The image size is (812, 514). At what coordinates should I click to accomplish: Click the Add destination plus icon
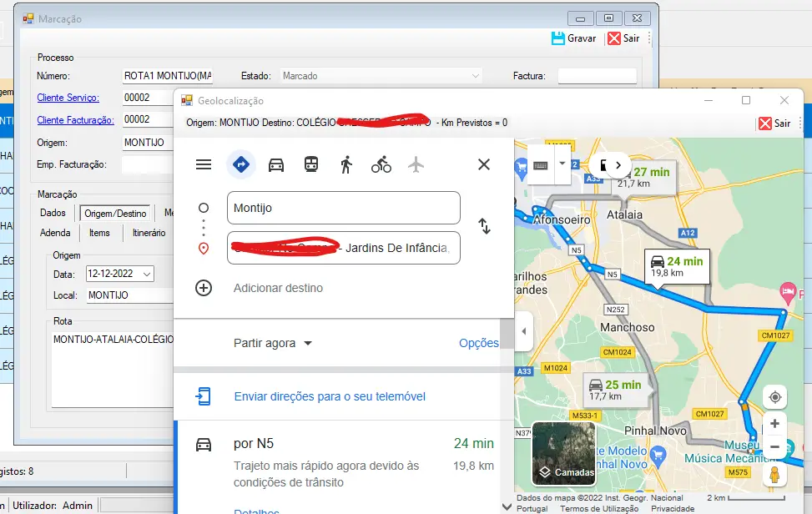[x=204, y=288]
